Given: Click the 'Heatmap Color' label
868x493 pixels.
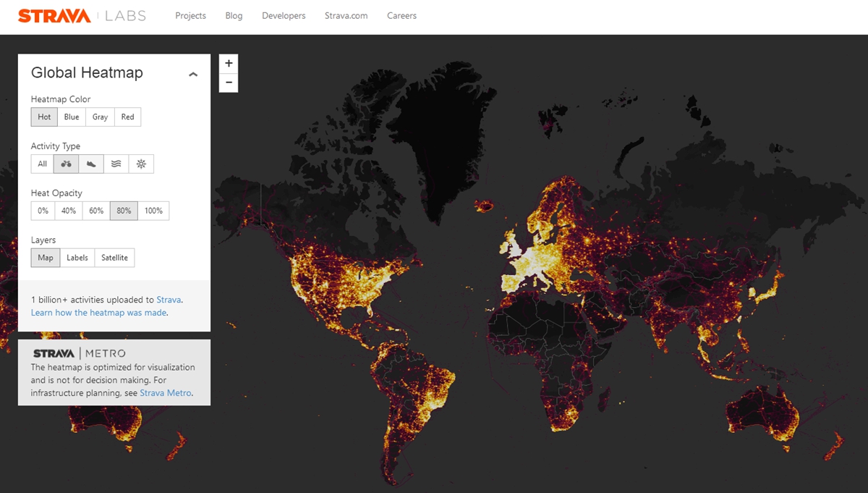Looking at the screenshot, I should coord(61,99).
